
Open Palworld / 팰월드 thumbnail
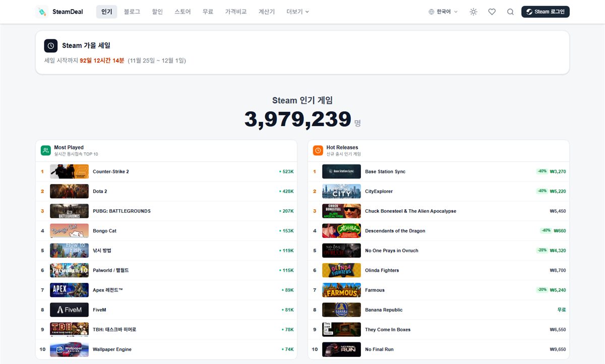point(69,270)
